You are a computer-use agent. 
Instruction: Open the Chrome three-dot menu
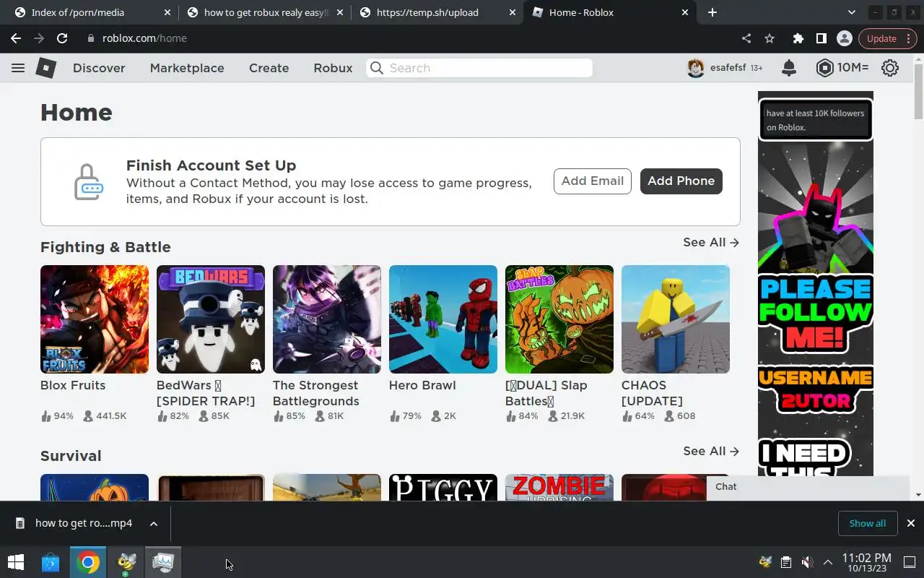(909, 38)
